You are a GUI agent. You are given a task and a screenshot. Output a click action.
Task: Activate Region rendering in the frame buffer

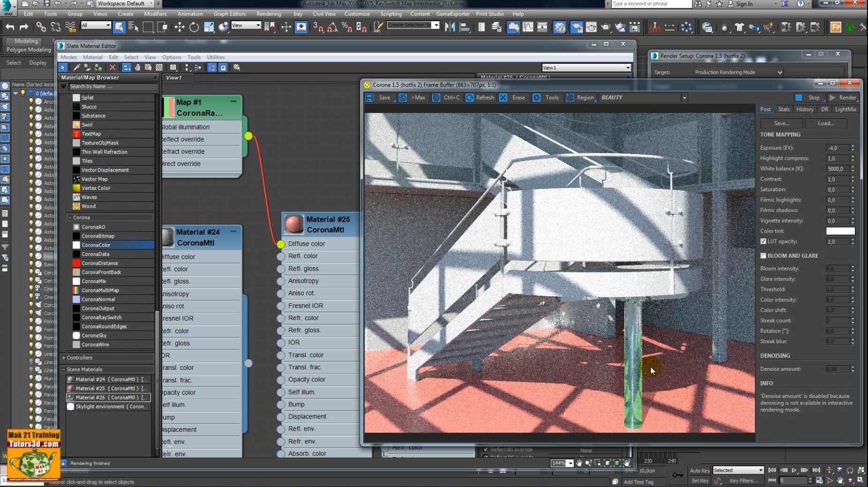coord(570,97)
